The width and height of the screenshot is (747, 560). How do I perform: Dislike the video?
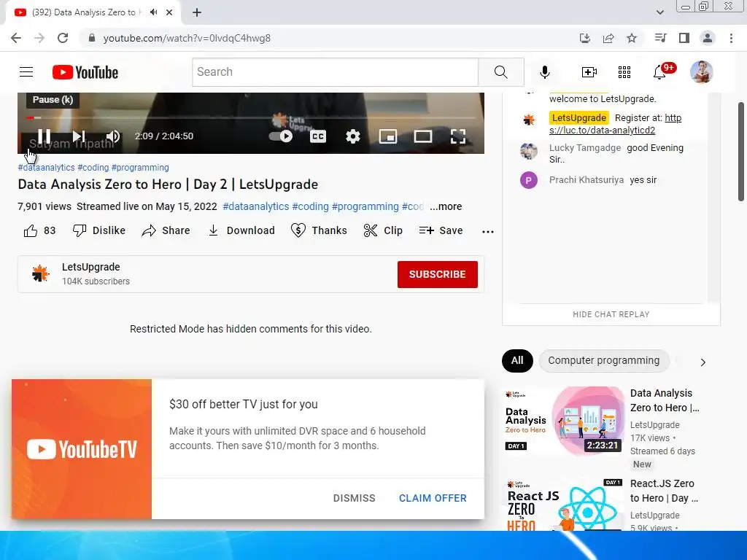(x=98, y=230)
